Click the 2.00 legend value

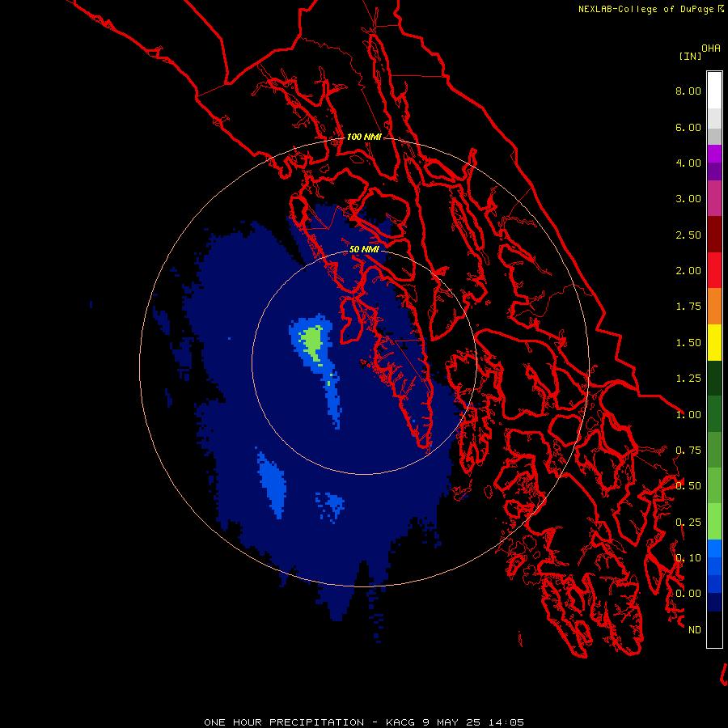(x=688, y=271)
